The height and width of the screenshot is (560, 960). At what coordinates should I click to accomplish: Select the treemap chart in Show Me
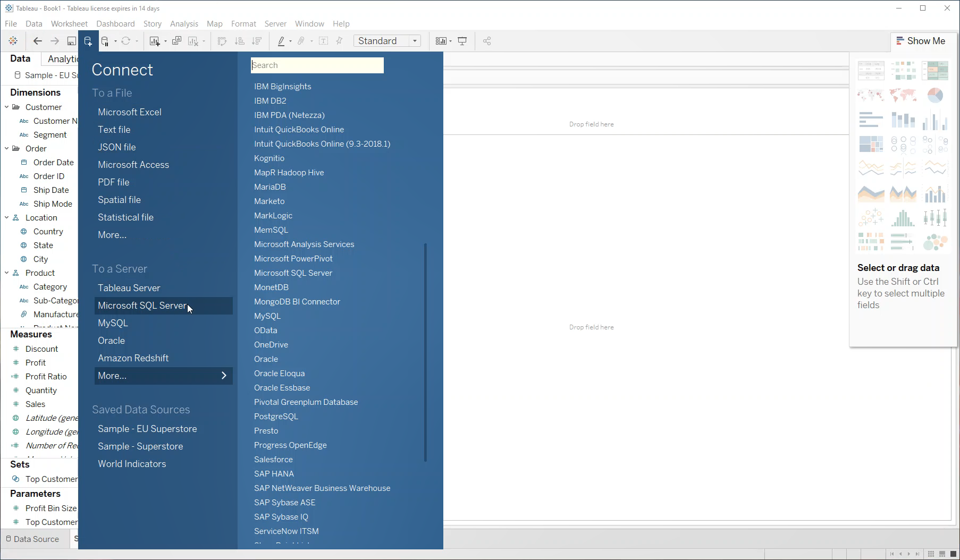point(871,143)
